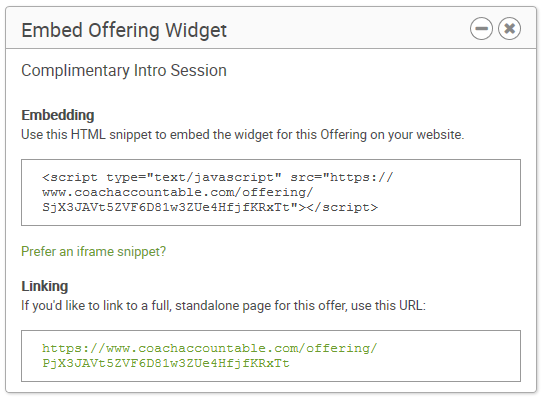Minimize the Embed Offering Widget dialog
546x402 pixels.
point(481,29)
